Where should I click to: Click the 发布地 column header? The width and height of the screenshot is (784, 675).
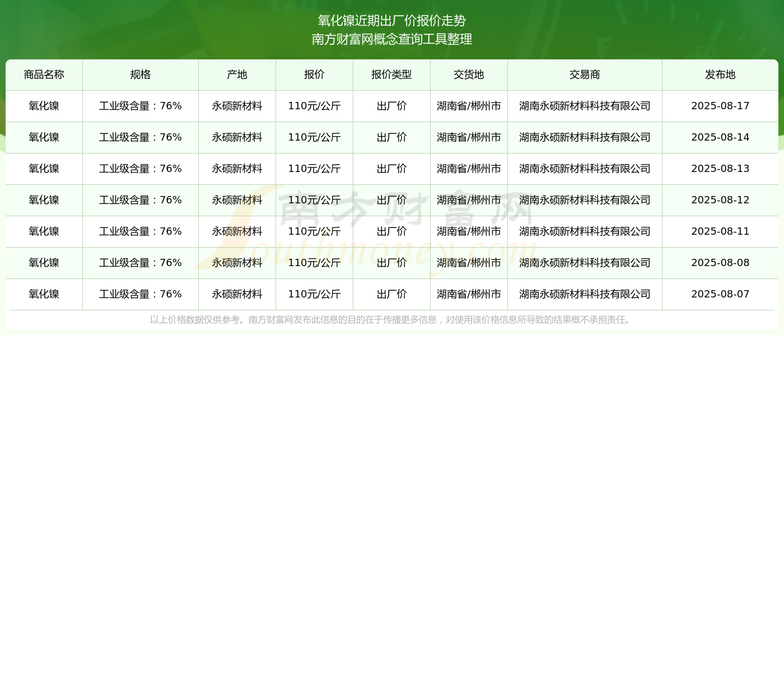coord(721,75)
